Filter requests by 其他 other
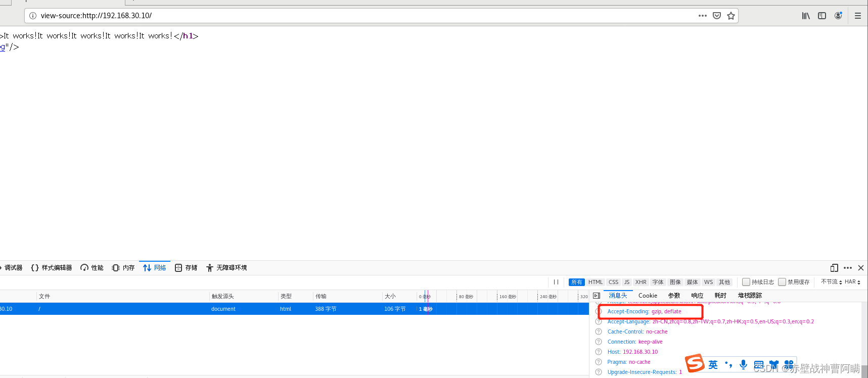The height and width of the screenshot is (378, 868). [724, 282]
